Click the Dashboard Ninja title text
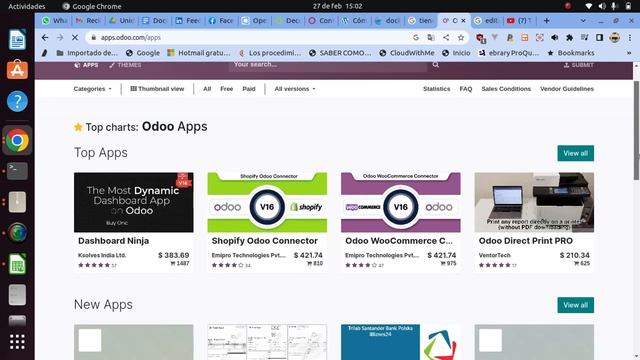This screenshot has height=360, width=640. tap(113, 241)
